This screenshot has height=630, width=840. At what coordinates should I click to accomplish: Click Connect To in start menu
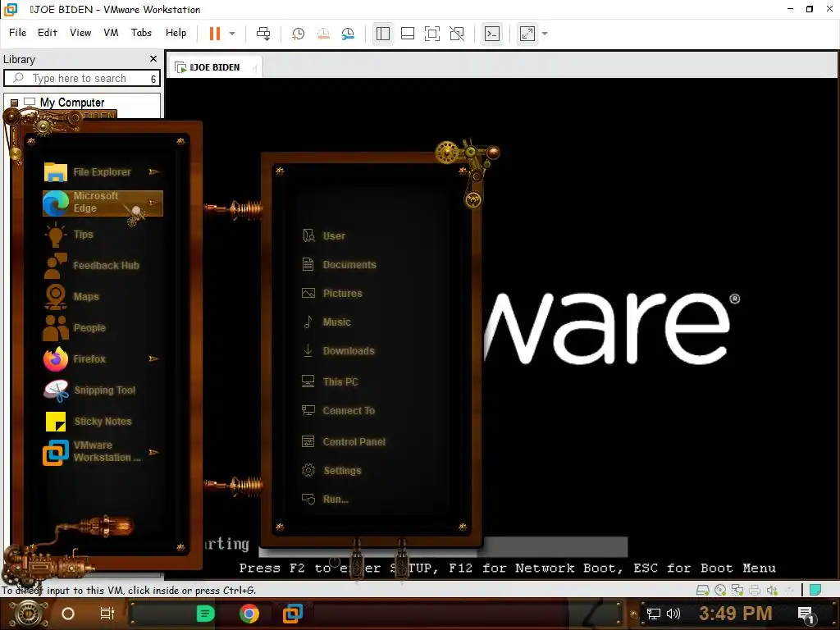tap(338, 411)
